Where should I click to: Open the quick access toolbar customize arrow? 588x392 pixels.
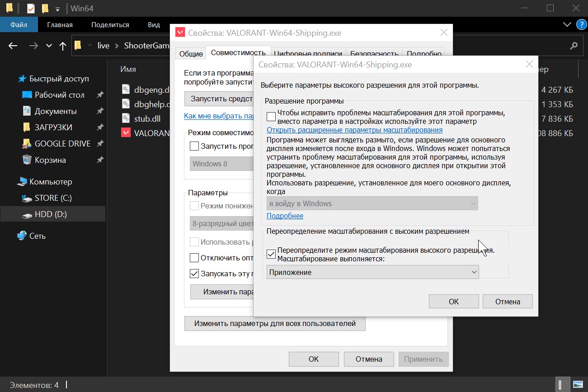(57, 9)
